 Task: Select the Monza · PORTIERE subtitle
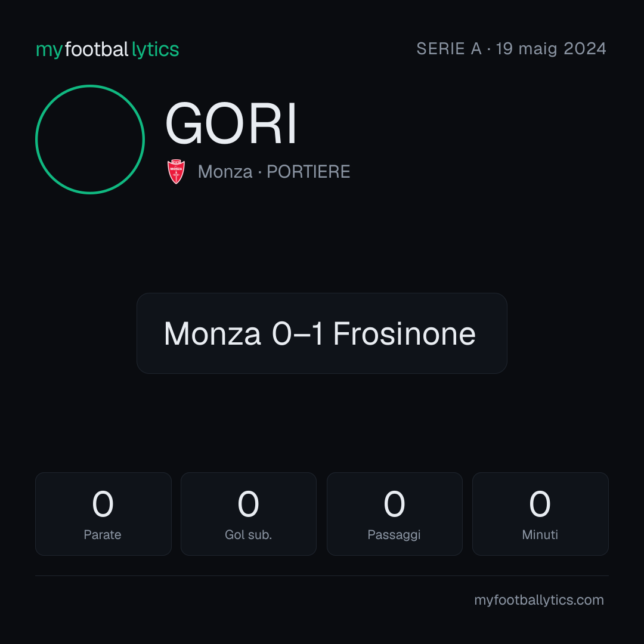[274, 172]
